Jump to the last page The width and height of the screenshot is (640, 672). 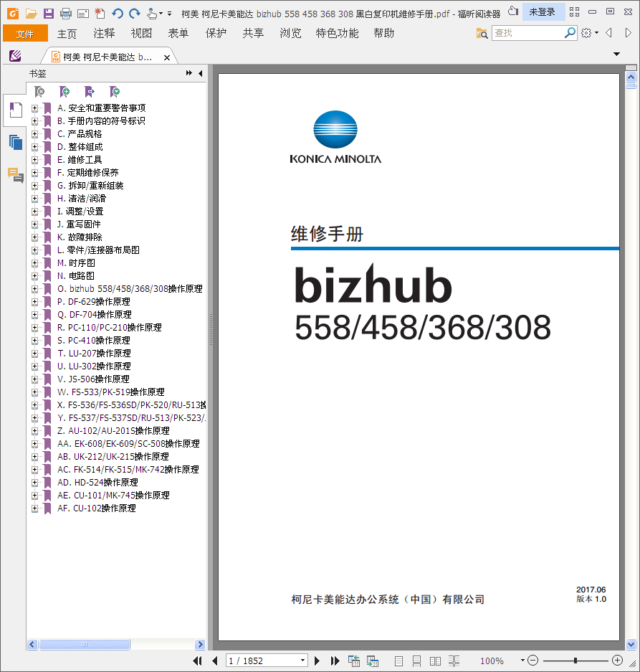tap(335, 661)
